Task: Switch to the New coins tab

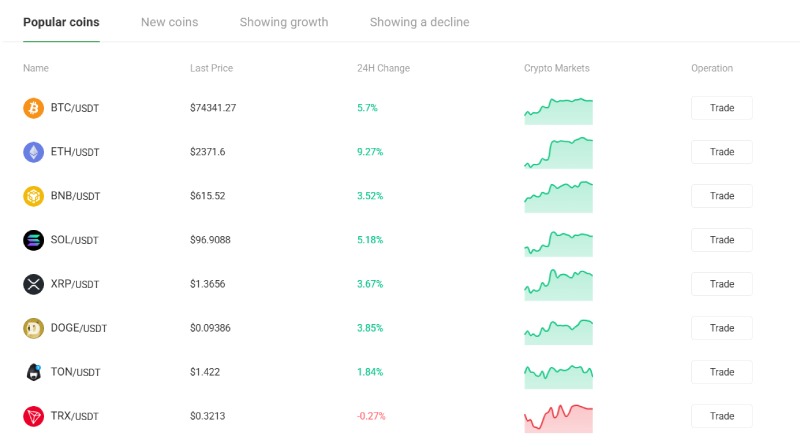Action: (169, 22)
